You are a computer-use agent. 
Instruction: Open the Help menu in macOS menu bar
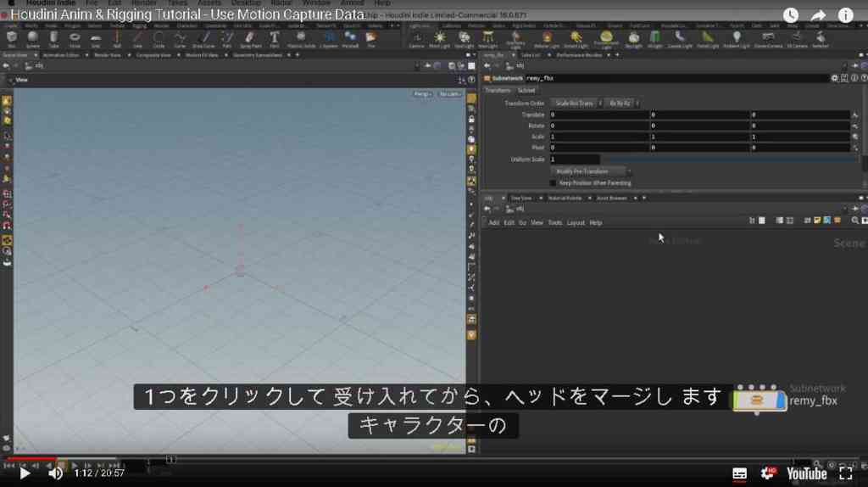(382, 3)
